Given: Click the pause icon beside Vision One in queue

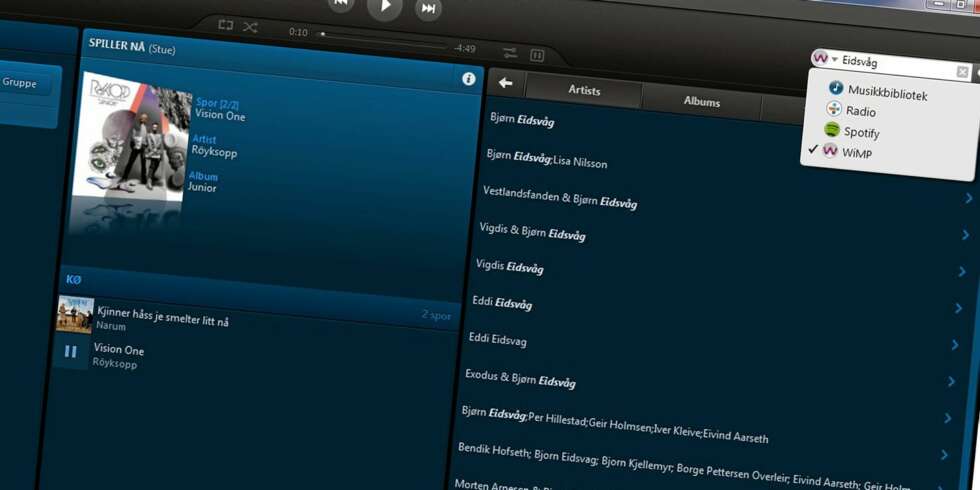Looking at the screenshot, I should (x=70, y=352).
